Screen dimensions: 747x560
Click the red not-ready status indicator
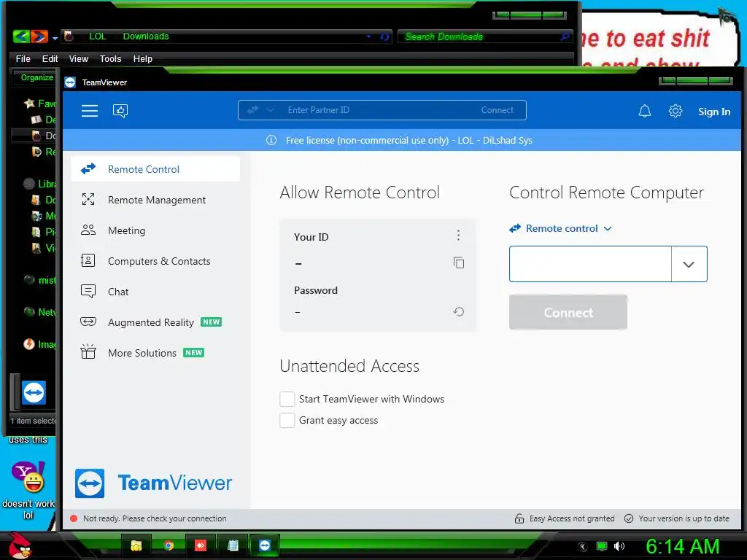coord(74,518)
